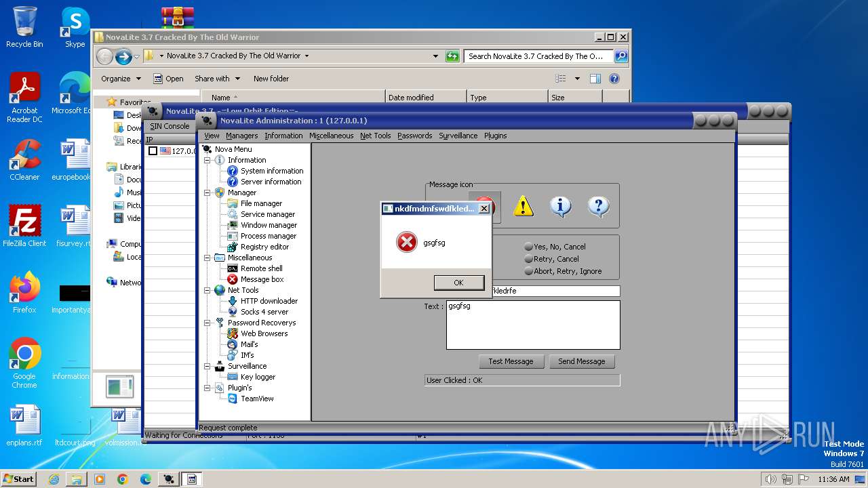868x488 pixels.
Task: Click the Send Message button
Action: [x=581, y=361]
